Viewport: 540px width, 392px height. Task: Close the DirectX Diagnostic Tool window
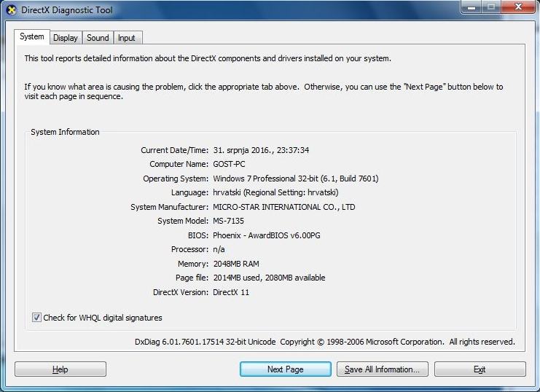[x=518, y=7]
